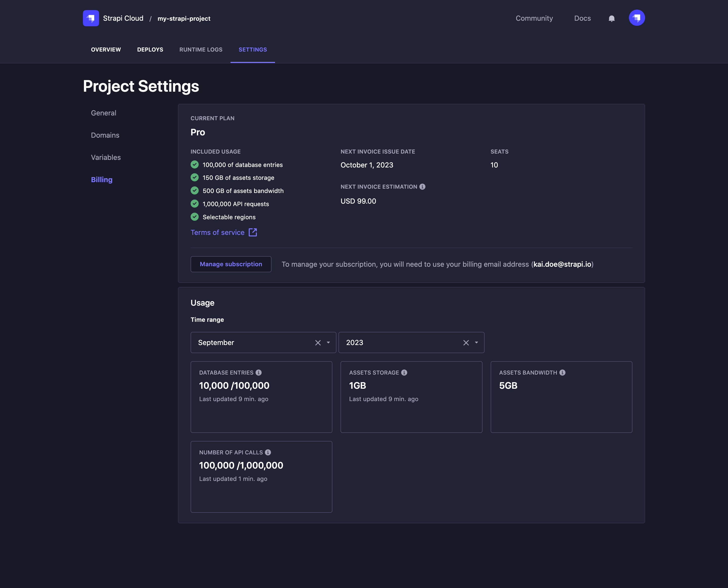
Task: Open the September month dropdown
Action: (x=328, y=342)
